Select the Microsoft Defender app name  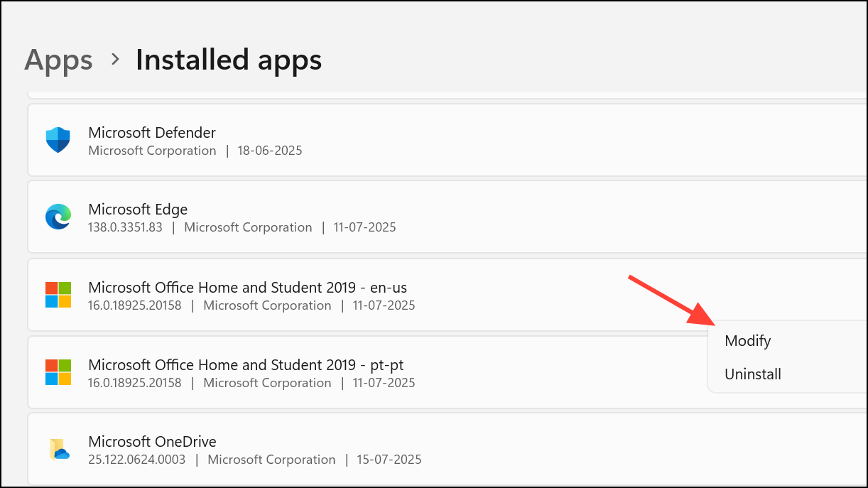point(152,132)
